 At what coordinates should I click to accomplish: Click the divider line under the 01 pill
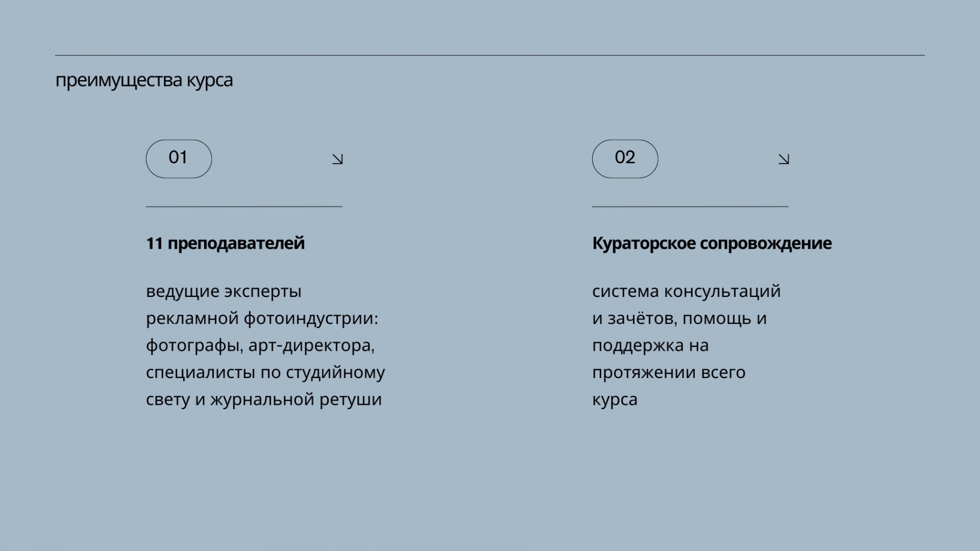click(244, 206)
